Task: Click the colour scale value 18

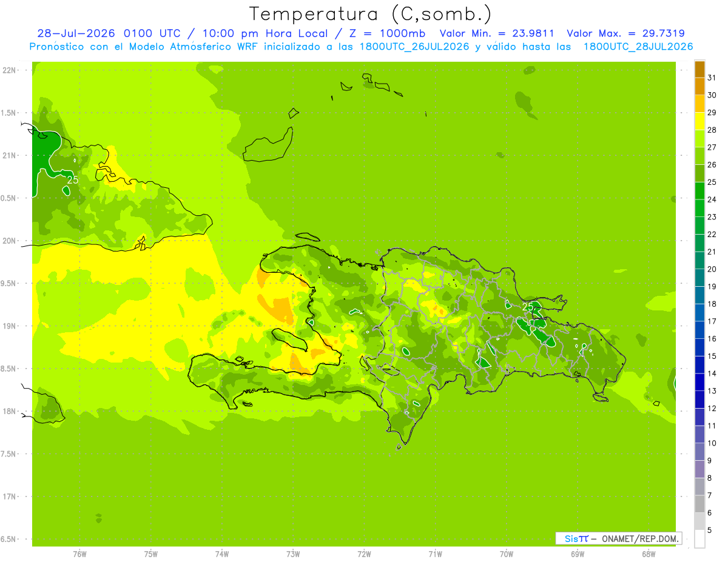Action: [712, 304]
